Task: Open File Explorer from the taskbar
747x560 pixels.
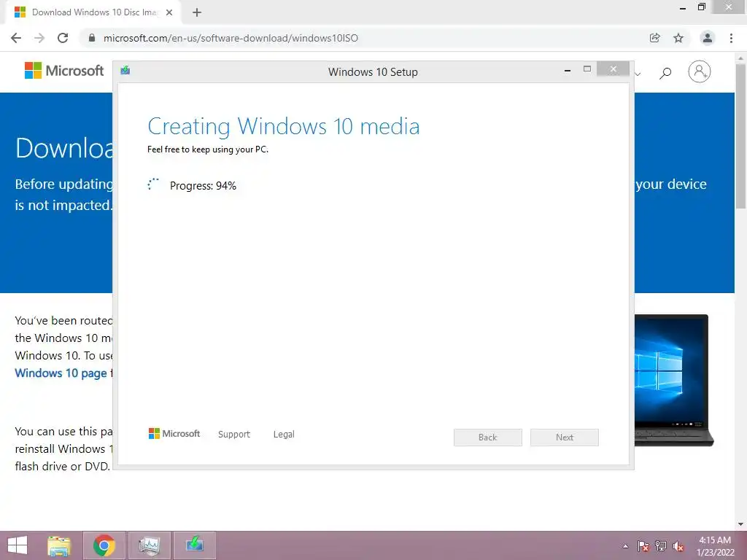Action: point(59,545)
